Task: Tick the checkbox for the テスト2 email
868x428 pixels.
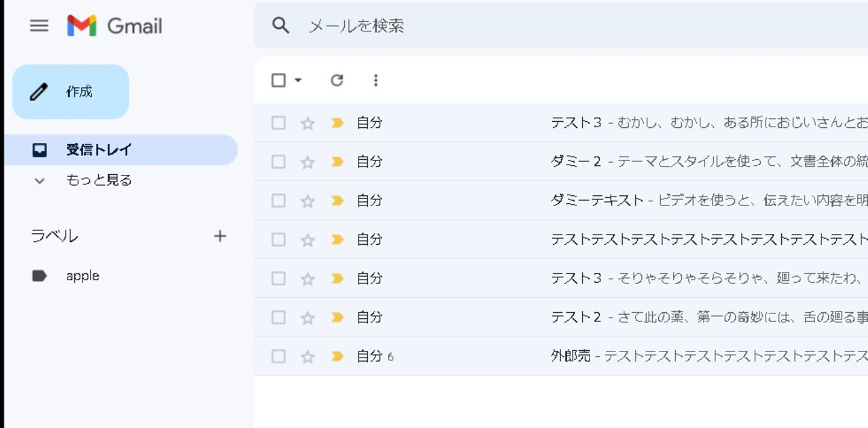Action: 278,318
